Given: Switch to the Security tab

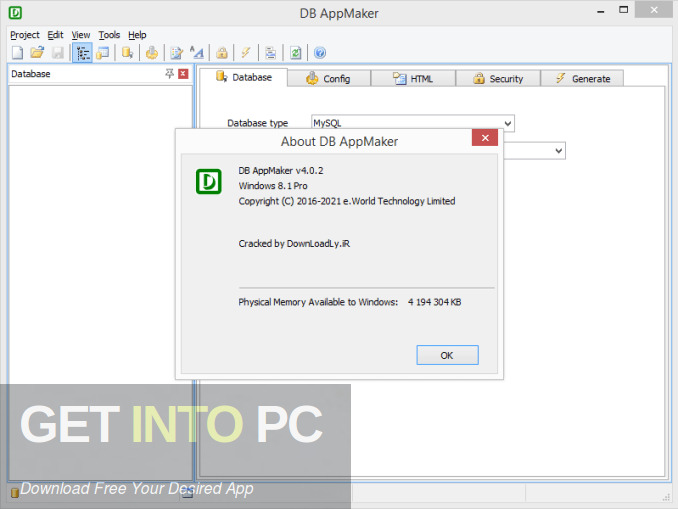Looking at the screenshot, I should [x=498, y=79].
